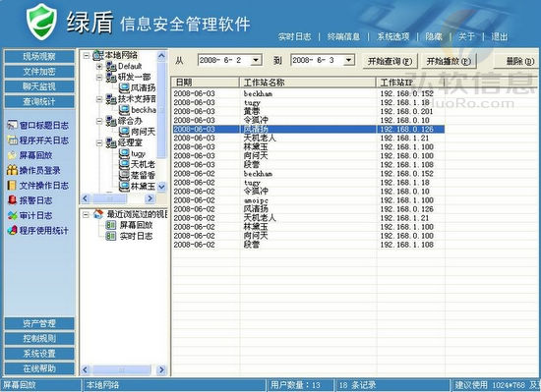This screenshot has height=392, width=541.
Task: Click the 程序开关日志 icon
Action: (12, 140)
